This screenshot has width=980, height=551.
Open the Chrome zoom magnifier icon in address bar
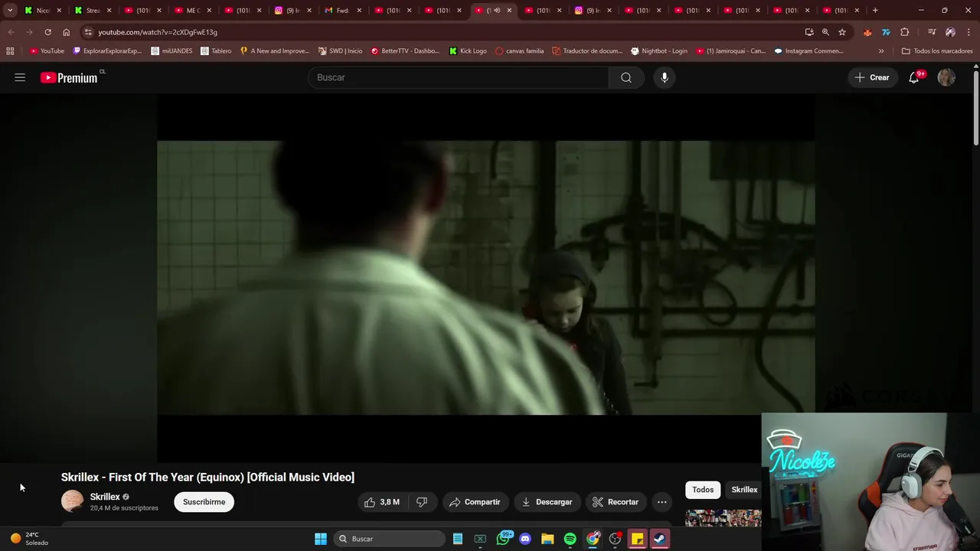click(825, 32)
